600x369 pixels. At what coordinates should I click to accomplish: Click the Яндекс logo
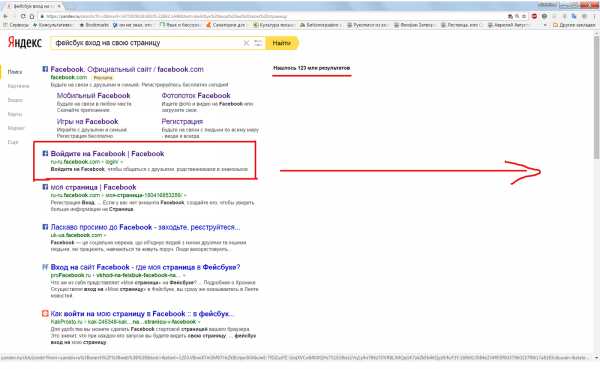(x=24, y=42)
